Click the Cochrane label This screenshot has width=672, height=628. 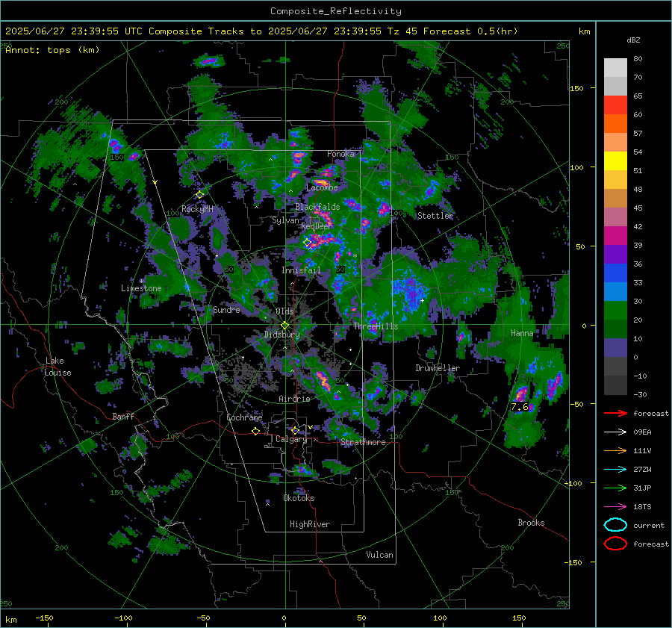pyautogui.click(x=244, y=417)
